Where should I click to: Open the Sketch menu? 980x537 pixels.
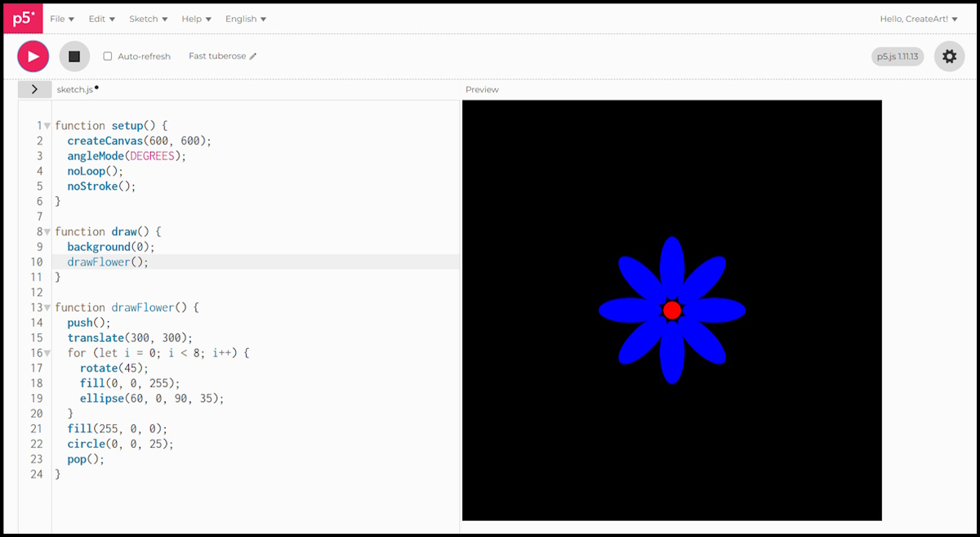[x=149, y=19]
